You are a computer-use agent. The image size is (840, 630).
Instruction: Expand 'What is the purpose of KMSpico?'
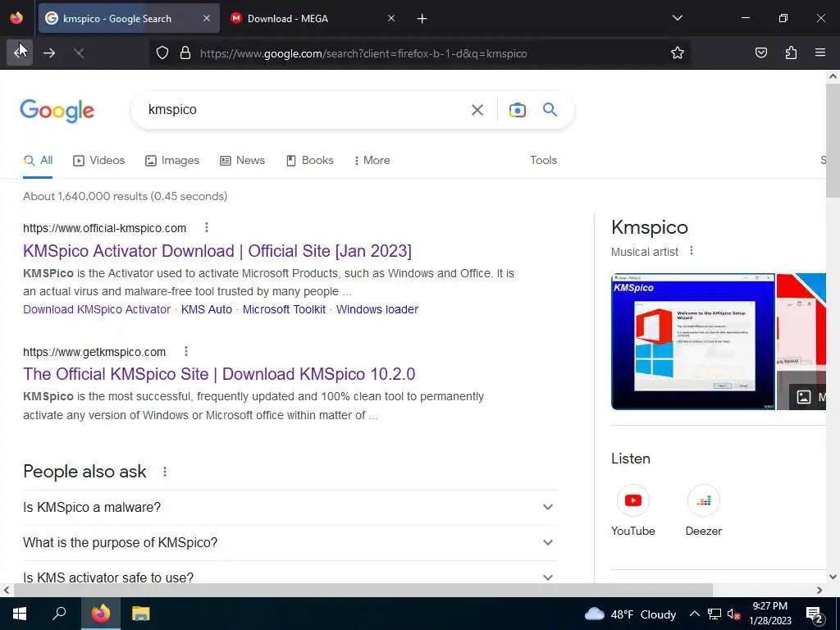(290, 542)
